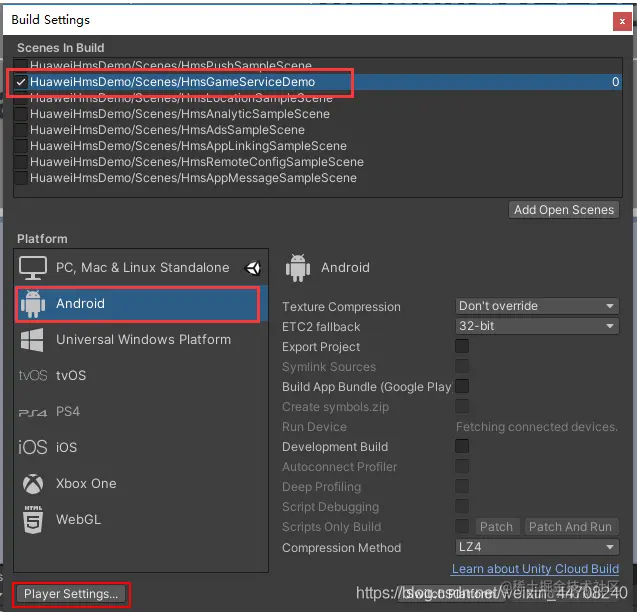
Task: Select the HmsRemoteConfigSampleScene scene row
Action: coord(318,162)
